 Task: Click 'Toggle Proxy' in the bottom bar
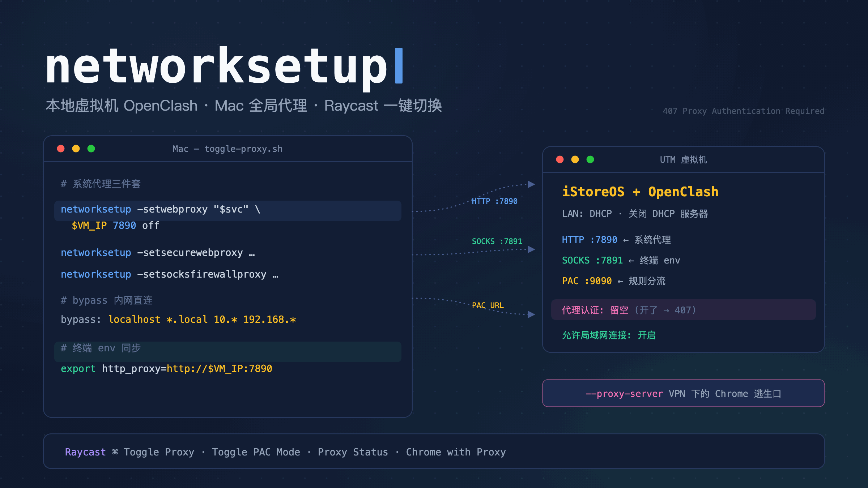pos(159,452)
